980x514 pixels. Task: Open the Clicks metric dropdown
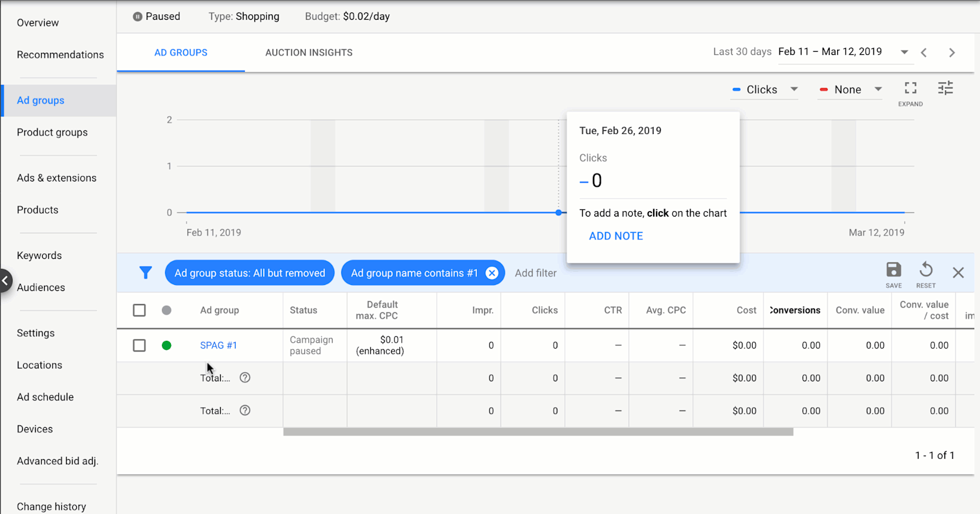(764, 90)
